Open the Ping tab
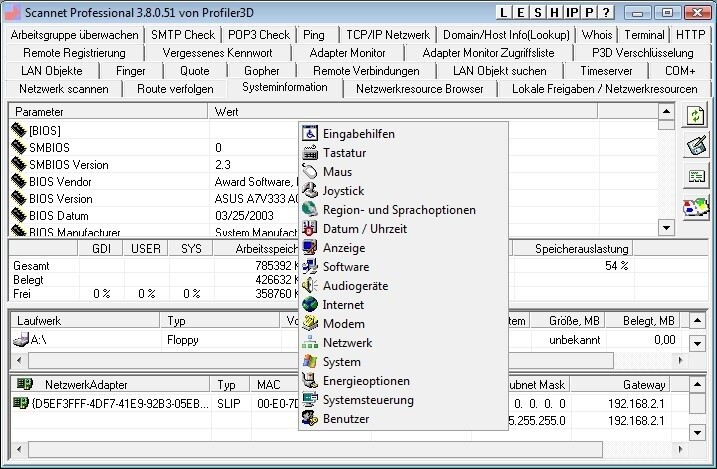 point(314,35)
